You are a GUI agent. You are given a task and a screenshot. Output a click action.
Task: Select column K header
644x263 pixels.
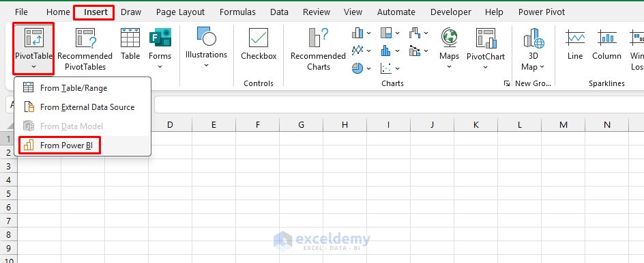click(x=475, y=125)
